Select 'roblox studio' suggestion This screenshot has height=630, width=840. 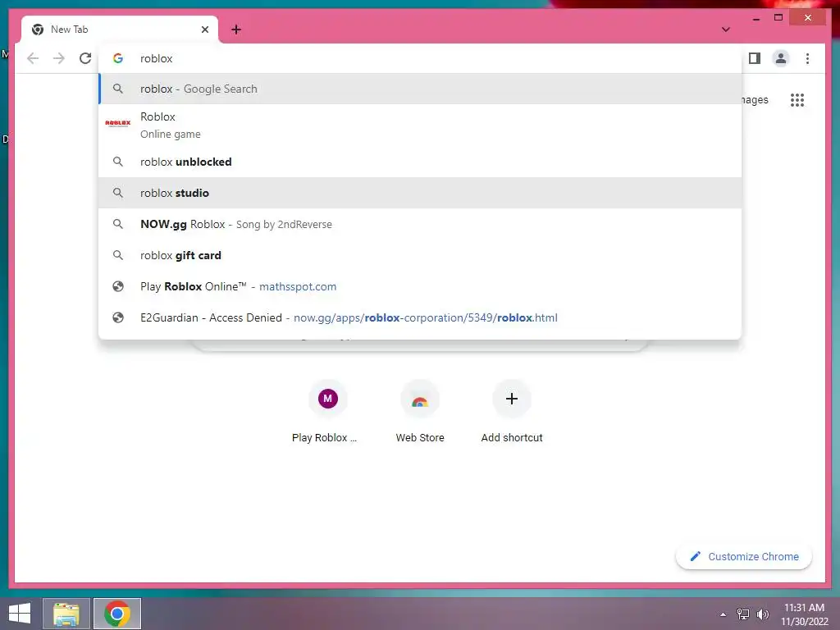(420, 193)
